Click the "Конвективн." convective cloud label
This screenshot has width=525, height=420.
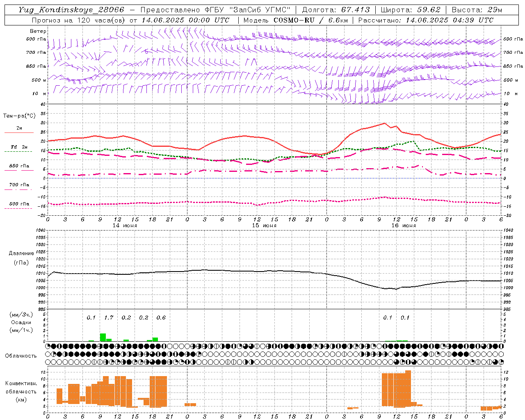[21, 383]
